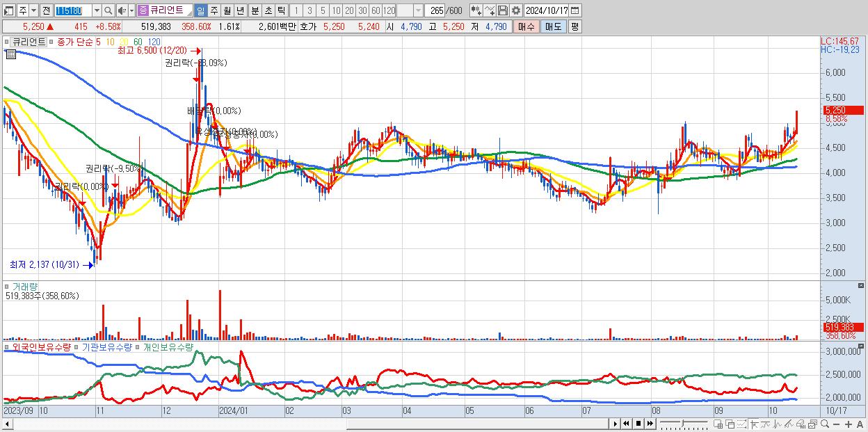Open the custom interval dropdown arrow
Viewport: 868px width, 432px height.
[x=418, y=10]
